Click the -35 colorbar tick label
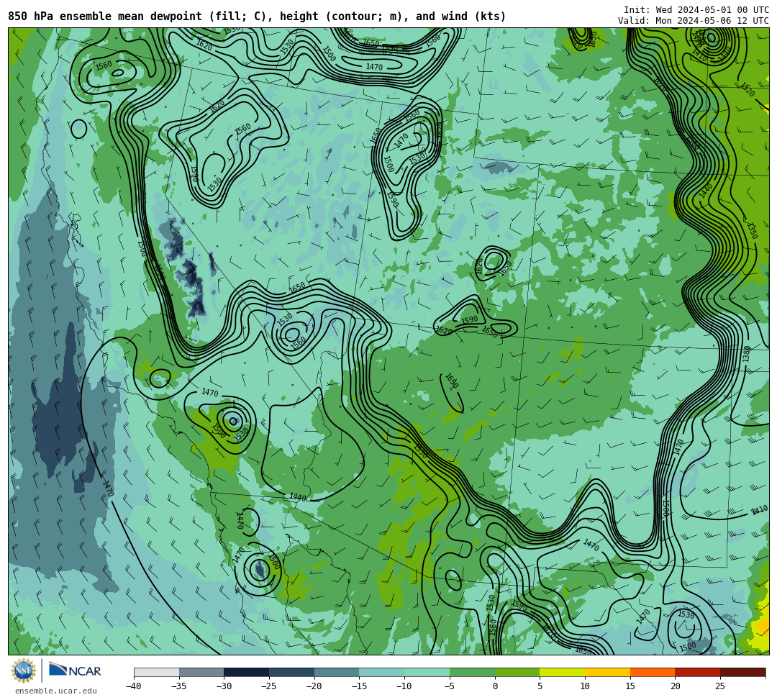777x700 pixels. pyautogui.click(x=179, y=686)
